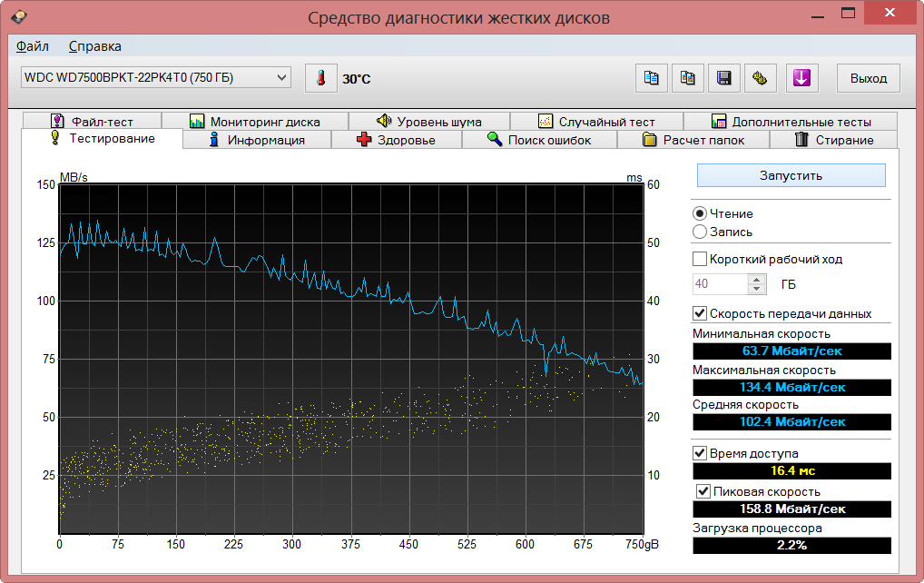
Task: Click the 134.4 Мбайт/сек maximum speed value
Action: (x=791, y=387)
